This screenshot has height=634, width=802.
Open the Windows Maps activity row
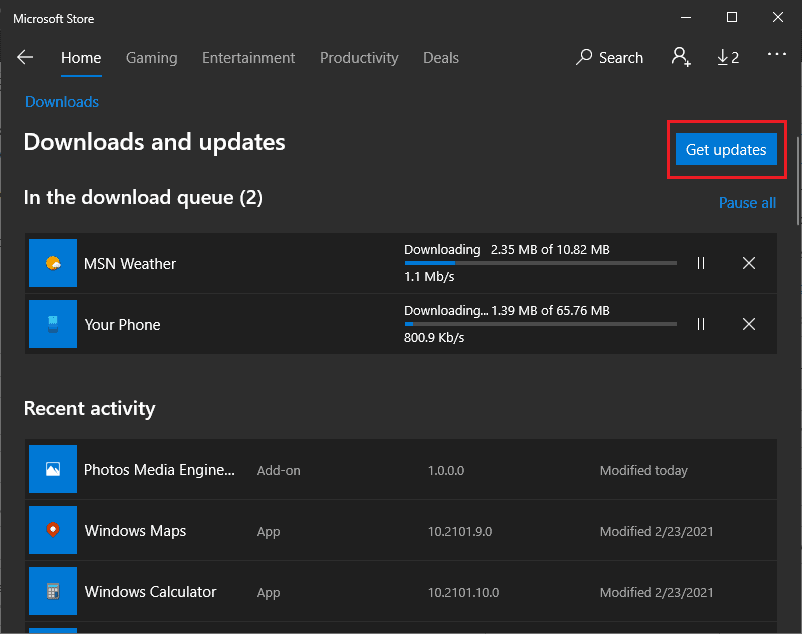[x=400, y=530]
